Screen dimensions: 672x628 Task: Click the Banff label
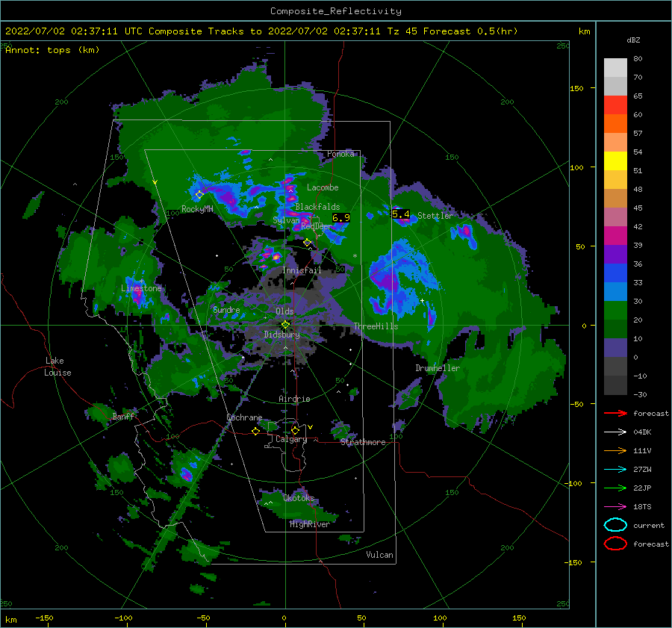pos(123,416)
